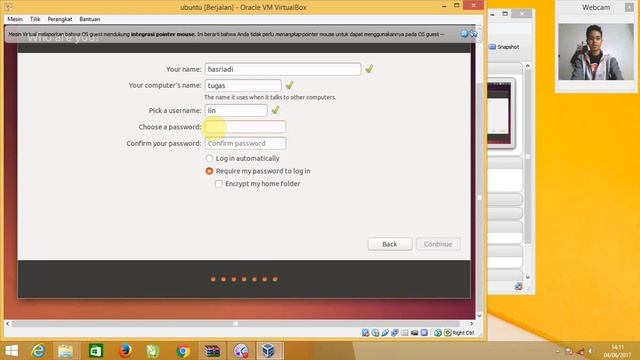The width and height of the screenshot is (640, 360).
Task: Click the Snapshot button in VirtualBox Manager
Action: (504, 47)
